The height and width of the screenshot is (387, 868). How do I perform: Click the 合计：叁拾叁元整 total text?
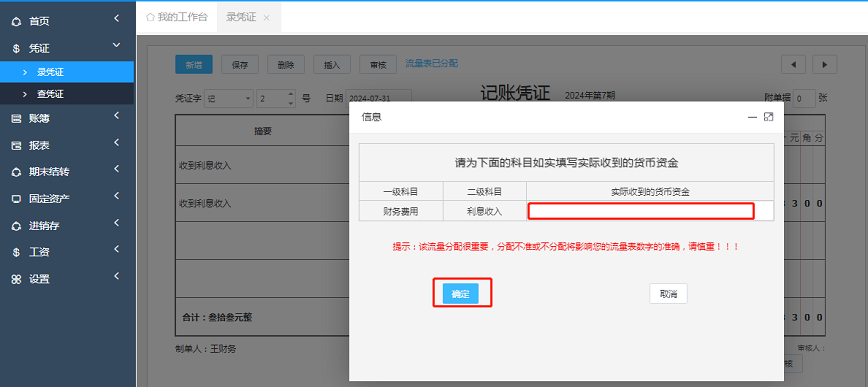tap(218, 318)
